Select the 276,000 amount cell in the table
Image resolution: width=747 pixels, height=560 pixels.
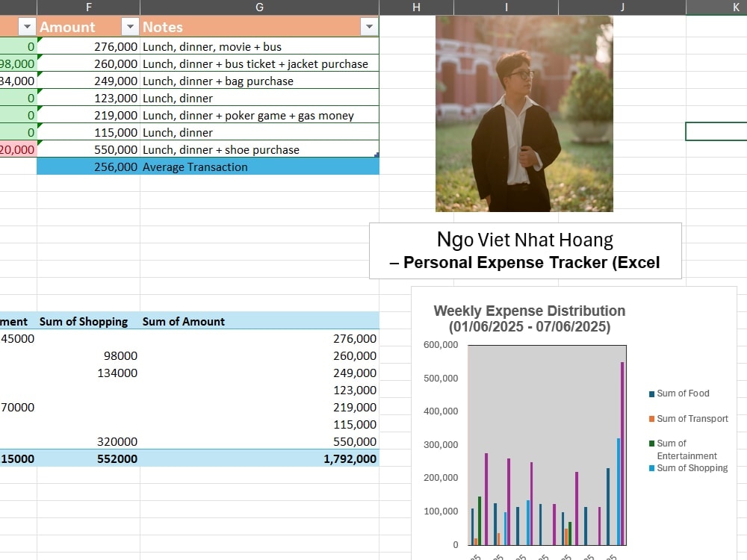click(89, 46)
